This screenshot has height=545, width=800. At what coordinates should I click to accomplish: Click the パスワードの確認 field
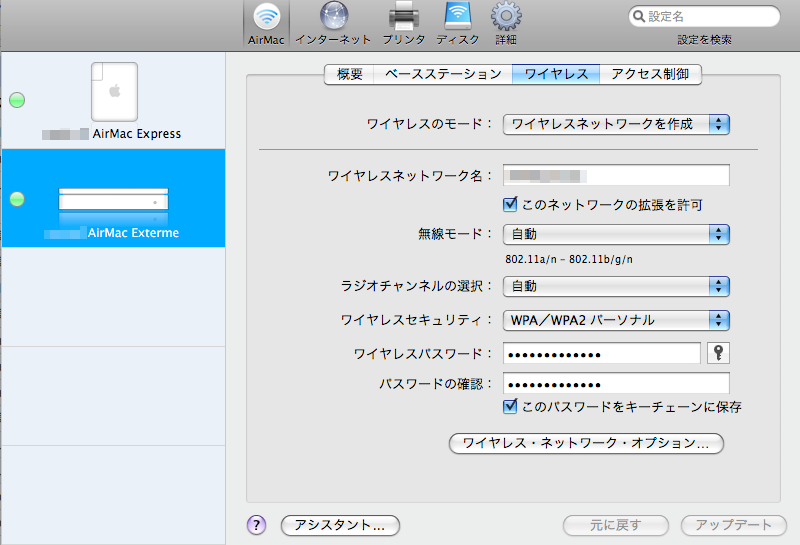coord(616,383)
